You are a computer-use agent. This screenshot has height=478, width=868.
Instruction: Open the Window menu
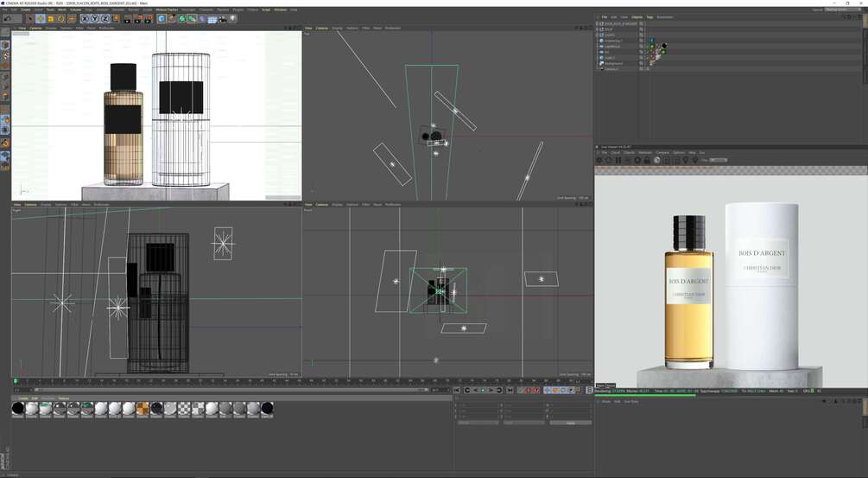tap(280, 10)
